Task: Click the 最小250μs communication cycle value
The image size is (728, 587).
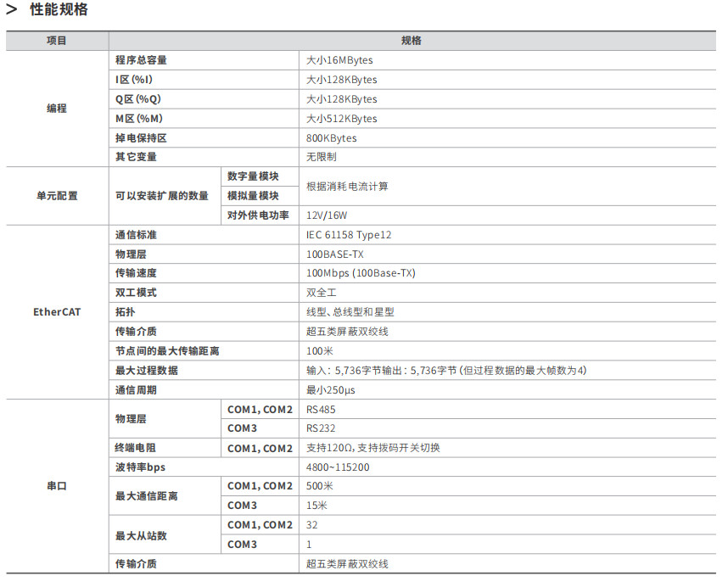Action: (331, 390)
